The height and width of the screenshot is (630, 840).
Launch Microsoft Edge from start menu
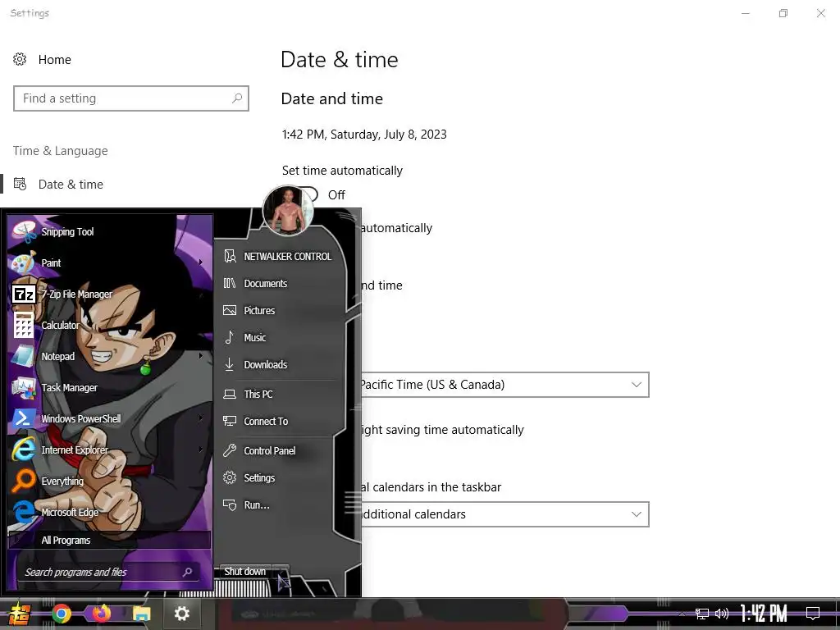(x=110, y=512)
